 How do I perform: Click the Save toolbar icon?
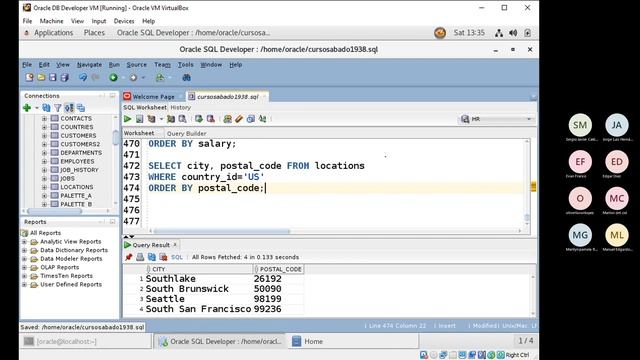point(53,78)
